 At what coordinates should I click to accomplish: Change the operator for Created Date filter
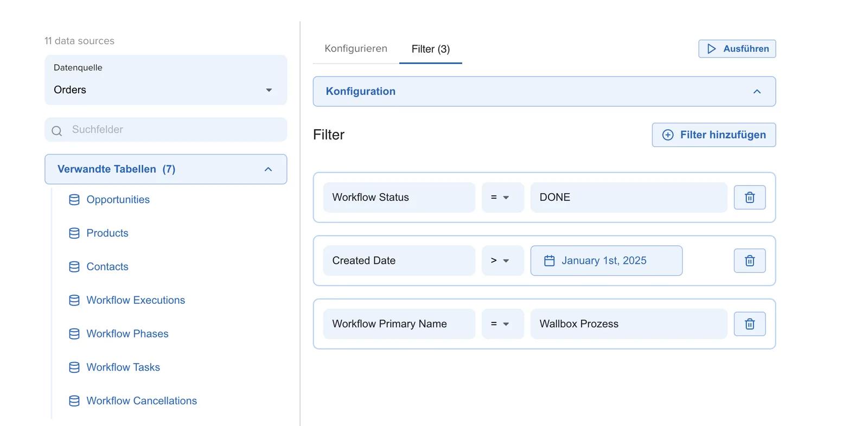pos(502,260)
